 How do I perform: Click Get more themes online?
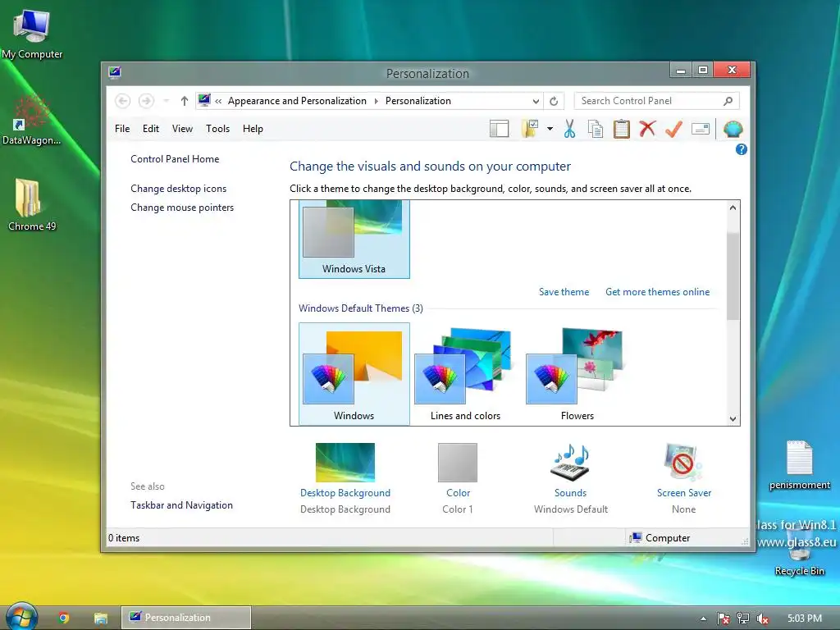point(657,292)
